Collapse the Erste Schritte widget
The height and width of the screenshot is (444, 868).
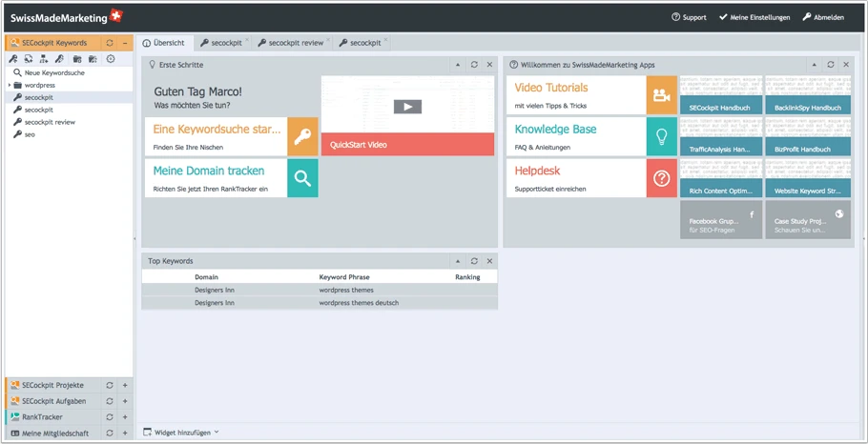[458, 65]
